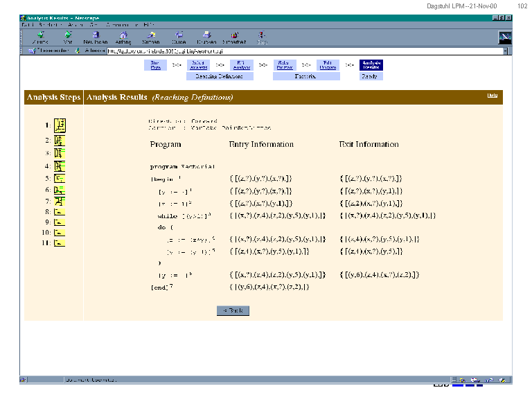Click the Back button below results
The image size is (532, 399).
pyautogui.click(x=232, y=311)
